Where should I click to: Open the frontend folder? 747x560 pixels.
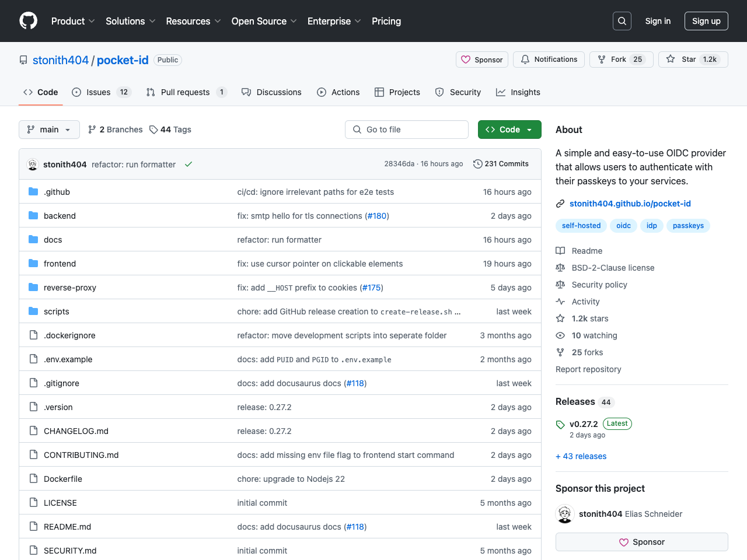(x=60, y=264)
